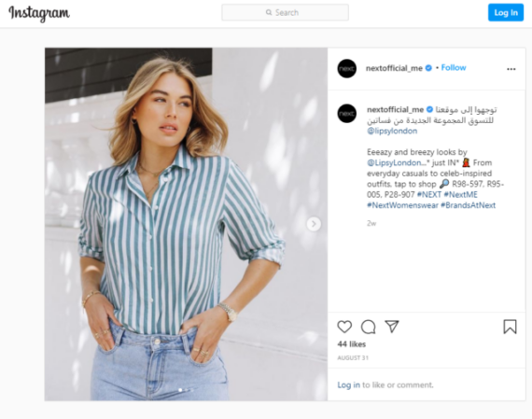Share post via paper plane icon

coord(392,327)
